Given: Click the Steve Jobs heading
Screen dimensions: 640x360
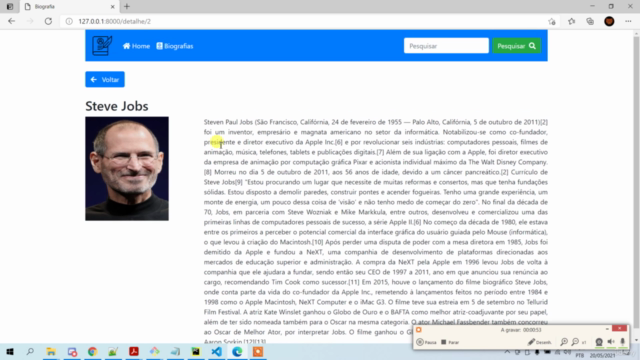Looking at the screenshot, I should click(117, 106).
